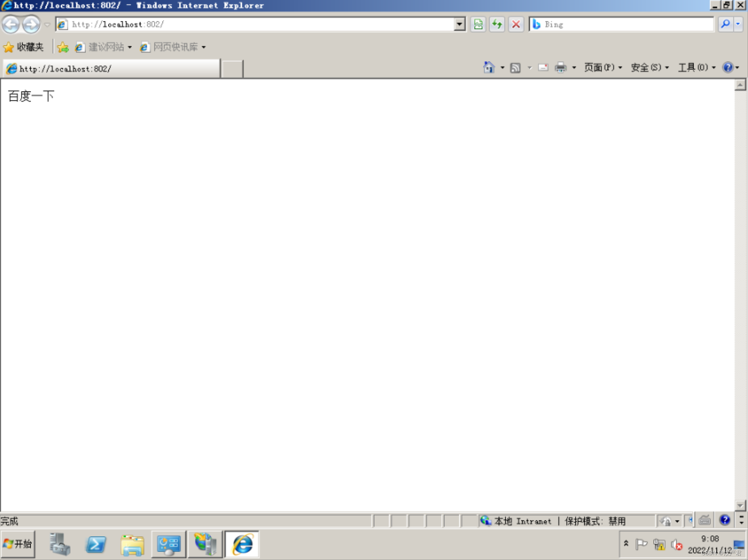Open a new blank tab
Viewport: 748px width, 560px height.
232,69
